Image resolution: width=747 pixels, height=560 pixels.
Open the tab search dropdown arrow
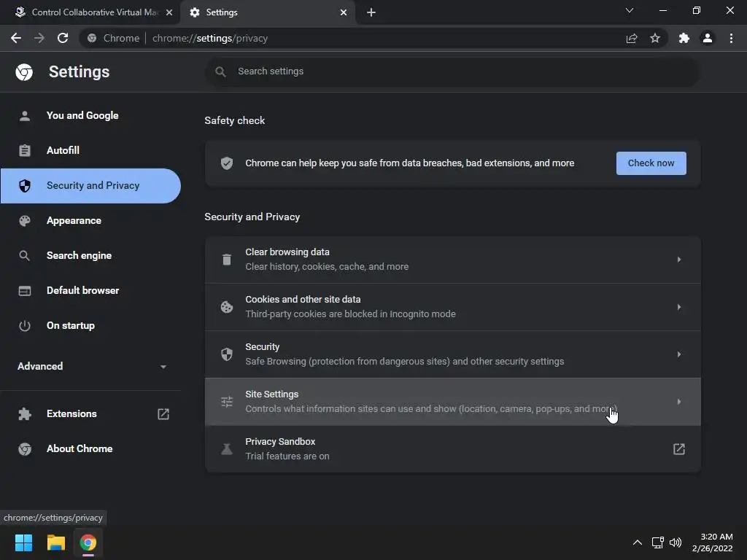630,10
